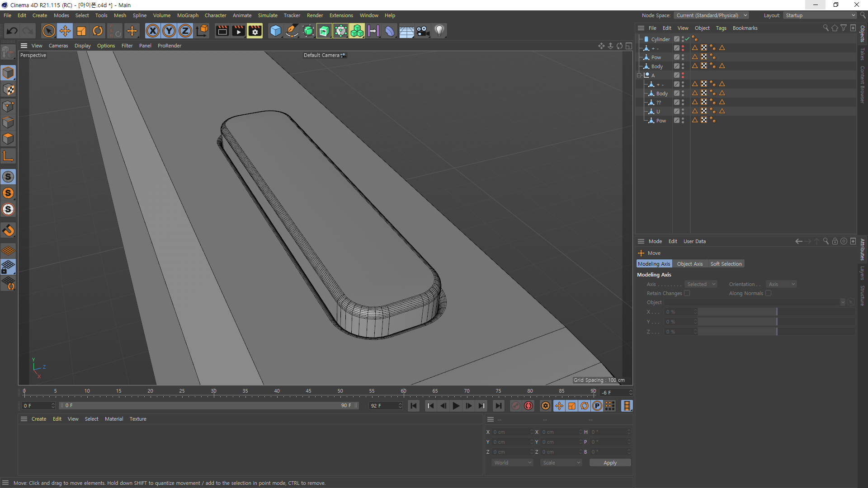
Task: Collapse the A null object tree
Action: pos(639,75)
